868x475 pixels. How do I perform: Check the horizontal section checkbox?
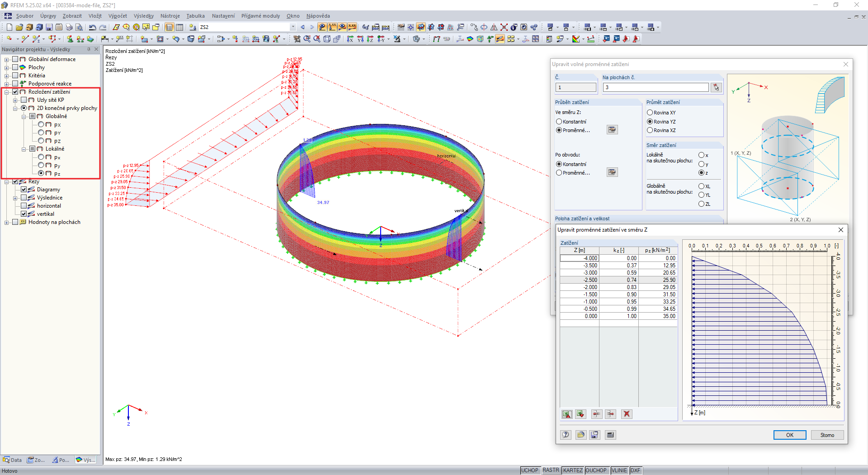coord(24,206)
